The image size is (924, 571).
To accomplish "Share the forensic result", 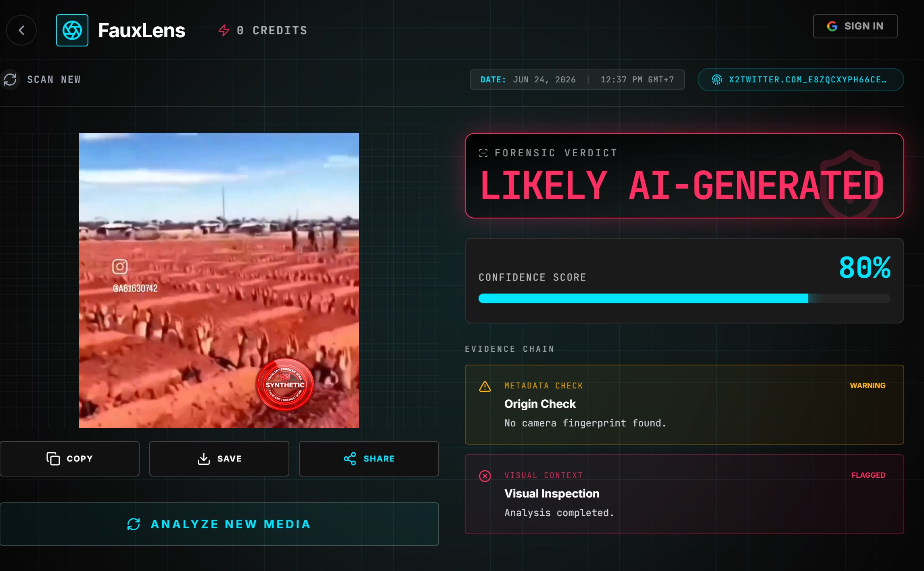I will pyautogui.click(x=369, y=459).
